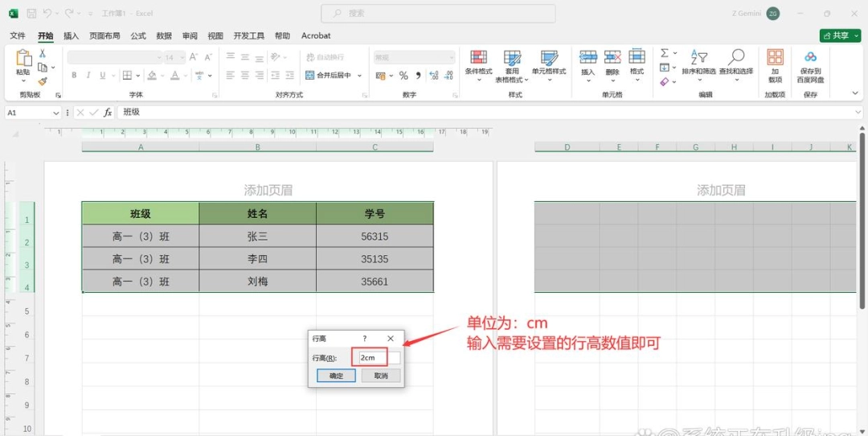The height and width of the screenshot is (436, 868).
Task: Click the Increase Indent icon
Action: [290, 75]
